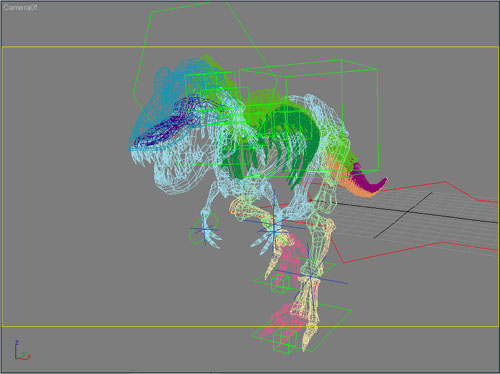
Task: Pick the blue point helper at right hand
Action: (274, 230)
